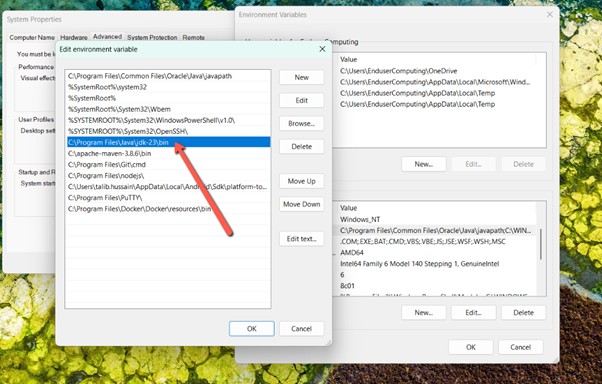Select the AppData\Local\Microsoft\Wind... user value
Image resolution: width=602 pixels, height=384 pixels.
click(x=435, y=82)
